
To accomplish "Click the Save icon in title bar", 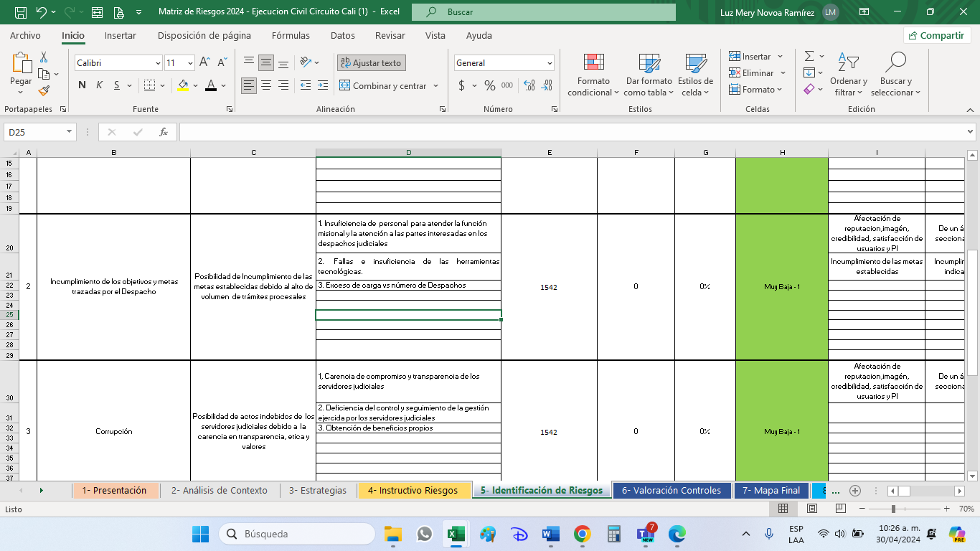I will pos(21,12).
